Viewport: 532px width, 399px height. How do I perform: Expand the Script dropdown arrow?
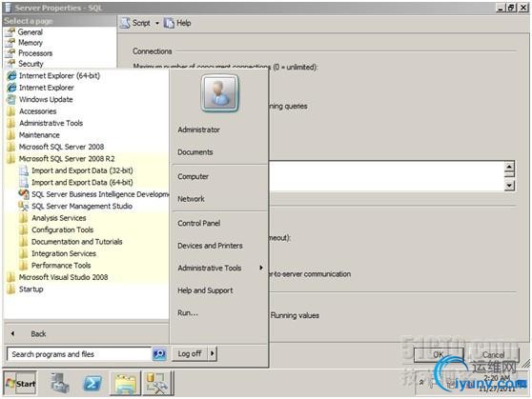pyautogui.click(x=157, y=23)
